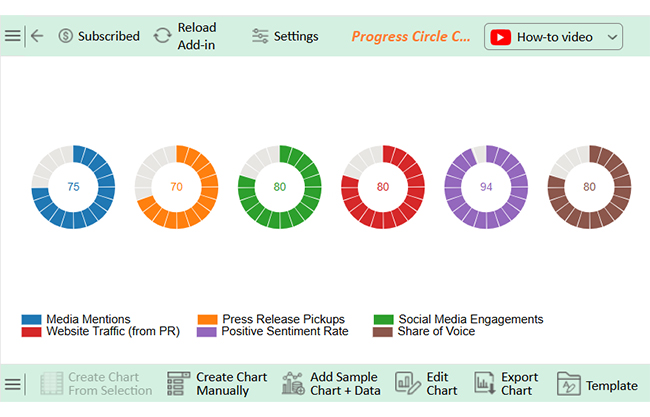The height and width of the screenshot is (417, 650).
Task: Click the Progress Circle chart title
Action: pyautogui.click(x=411, y=36)
